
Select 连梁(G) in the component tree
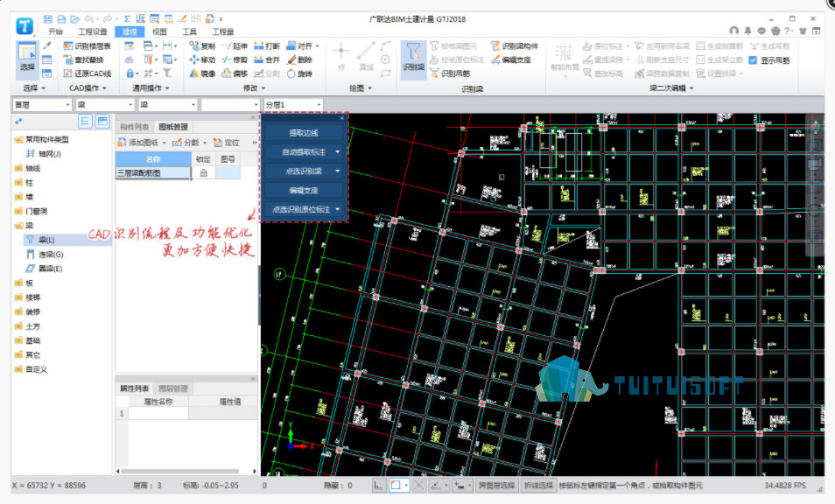[x=46, y=255]
